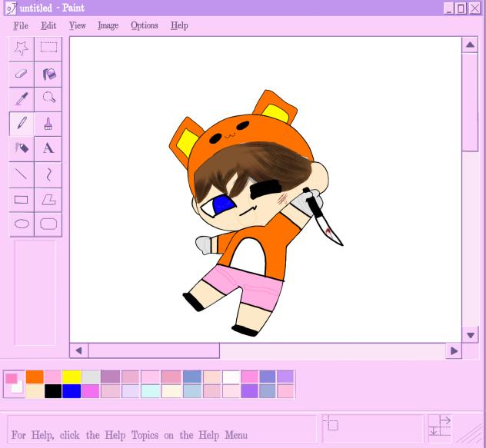Click the vertical scrollbar thumb
486x448 pixels.
[x=470, y=102]
